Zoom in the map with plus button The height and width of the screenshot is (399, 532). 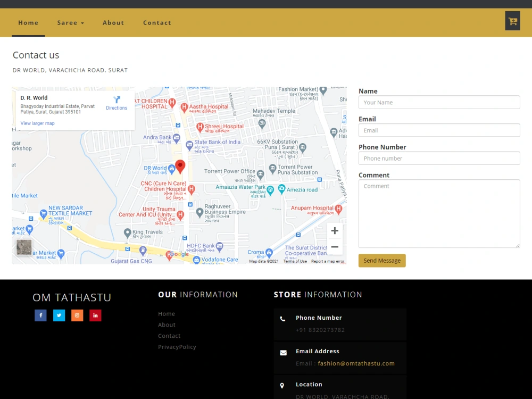pyautogui.click(x=335, y=231)
